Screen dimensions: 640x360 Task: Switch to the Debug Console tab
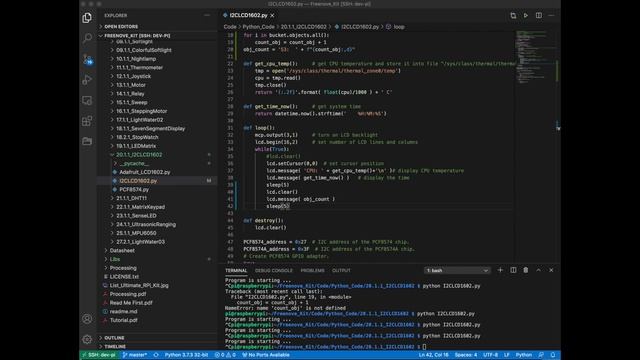pyautogui.click(x=273, y=271)
